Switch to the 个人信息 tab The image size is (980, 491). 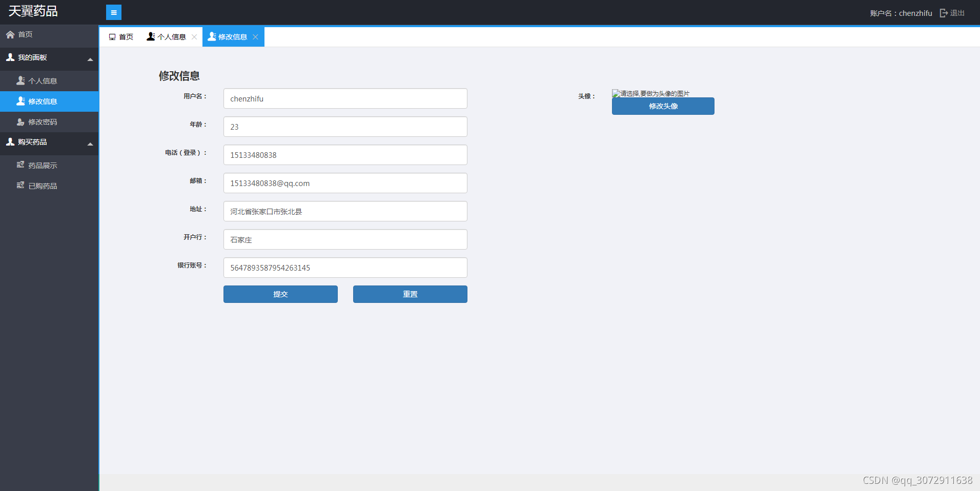coord(172,37)
